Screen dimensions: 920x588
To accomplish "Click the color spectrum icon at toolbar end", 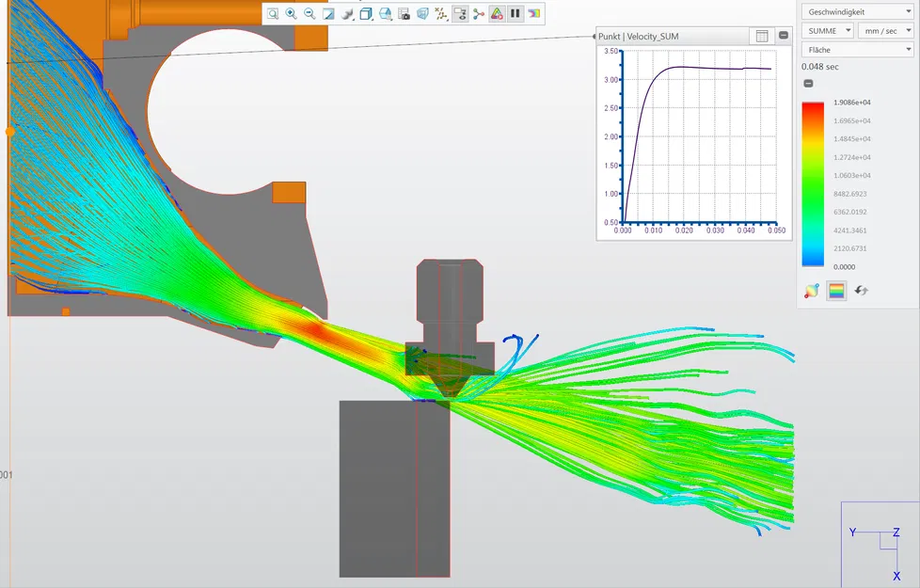I will [534, 13].
